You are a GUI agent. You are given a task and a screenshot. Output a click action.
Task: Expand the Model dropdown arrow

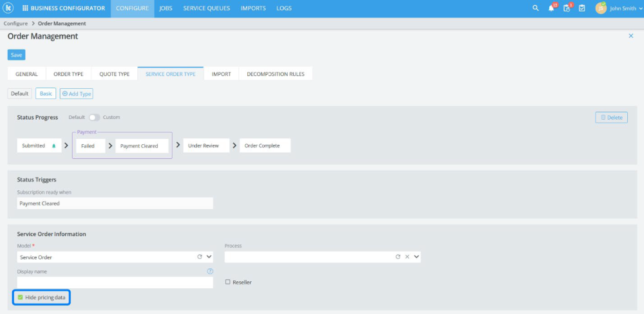click(209, 257)
